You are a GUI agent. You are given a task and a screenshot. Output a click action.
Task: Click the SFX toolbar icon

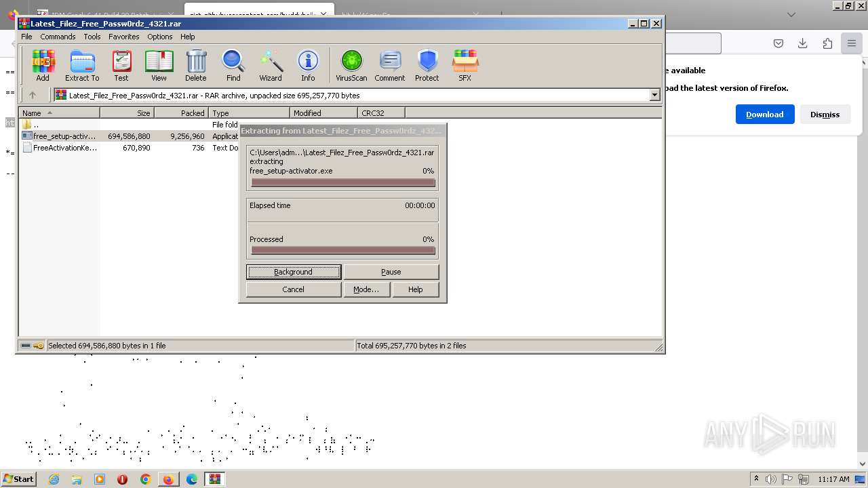pos(465,66)
